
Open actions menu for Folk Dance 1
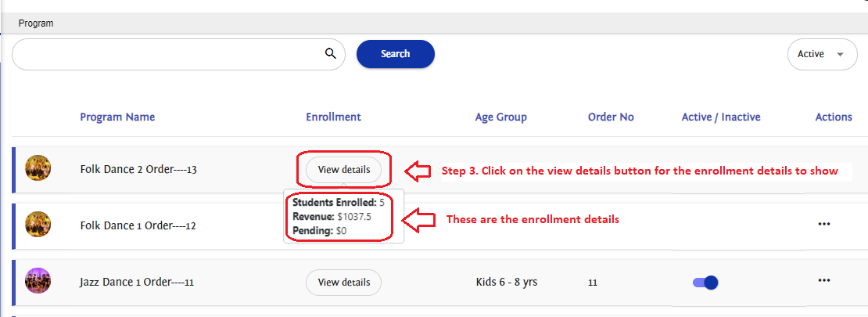pos(823,224)
